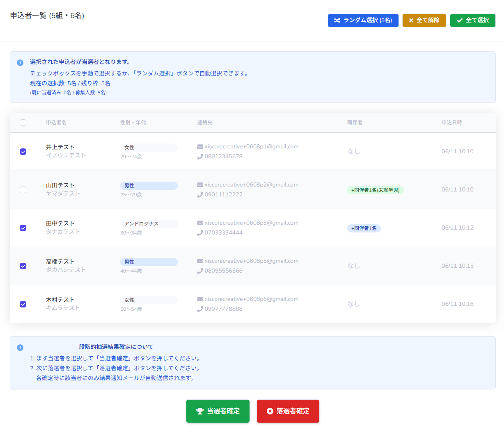Click the envelope icon in 田中テスト row
Viewport: 504px width, 428px height.
pos(200,223)
